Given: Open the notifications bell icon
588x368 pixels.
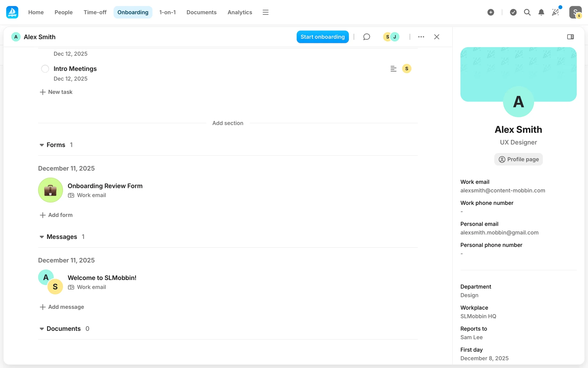Looking at the screenshot, I should click(541, 12).
